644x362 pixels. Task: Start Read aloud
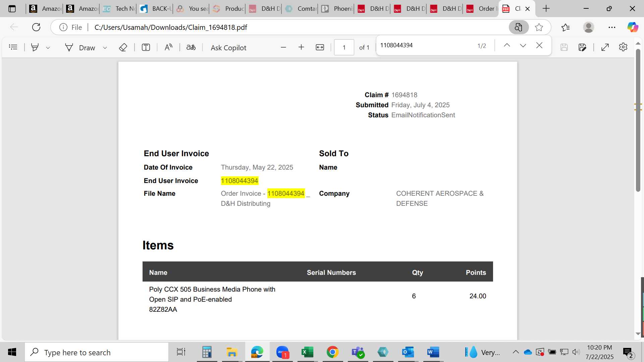168,47
